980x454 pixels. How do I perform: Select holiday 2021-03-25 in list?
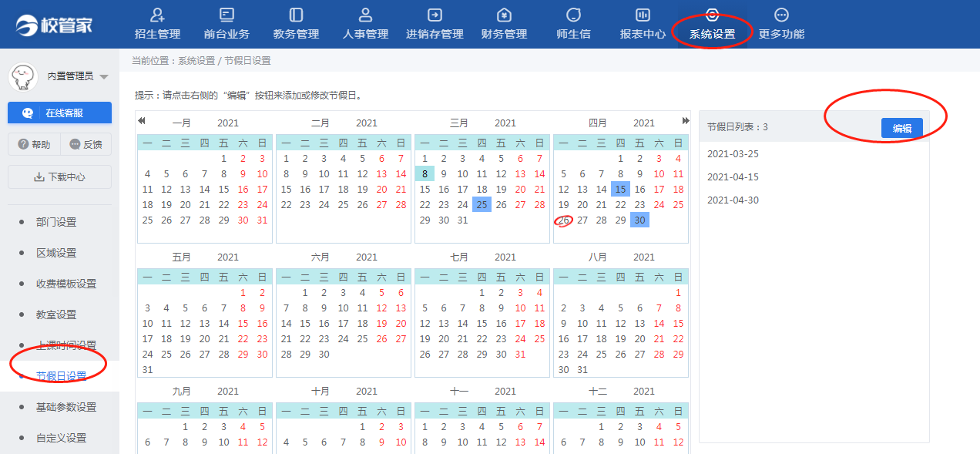pos(733,154)
